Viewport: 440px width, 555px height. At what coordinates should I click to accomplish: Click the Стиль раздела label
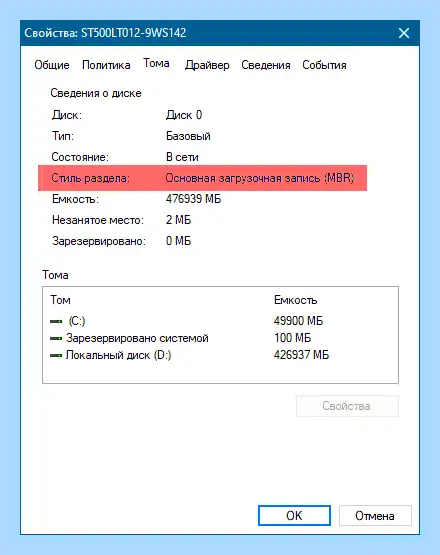[x=91, y=178]
